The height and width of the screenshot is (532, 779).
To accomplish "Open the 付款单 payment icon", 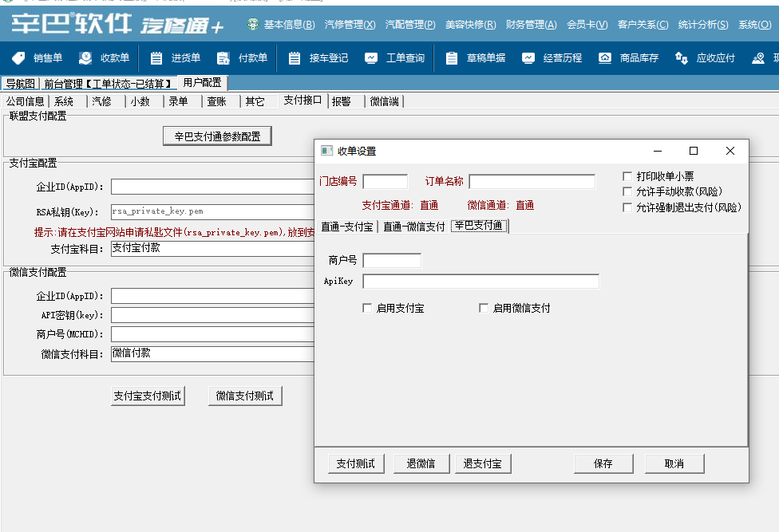I will (x=223, y=58).
